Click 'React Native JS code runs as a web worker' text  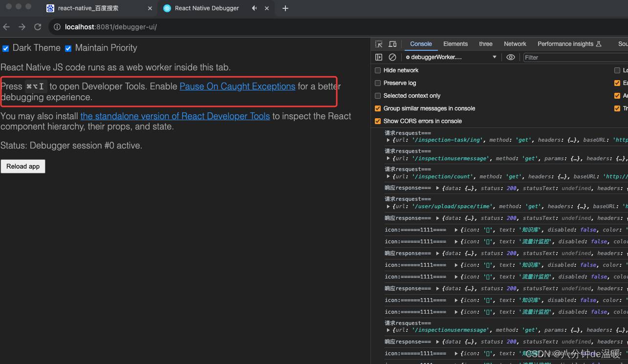[115, 67]
